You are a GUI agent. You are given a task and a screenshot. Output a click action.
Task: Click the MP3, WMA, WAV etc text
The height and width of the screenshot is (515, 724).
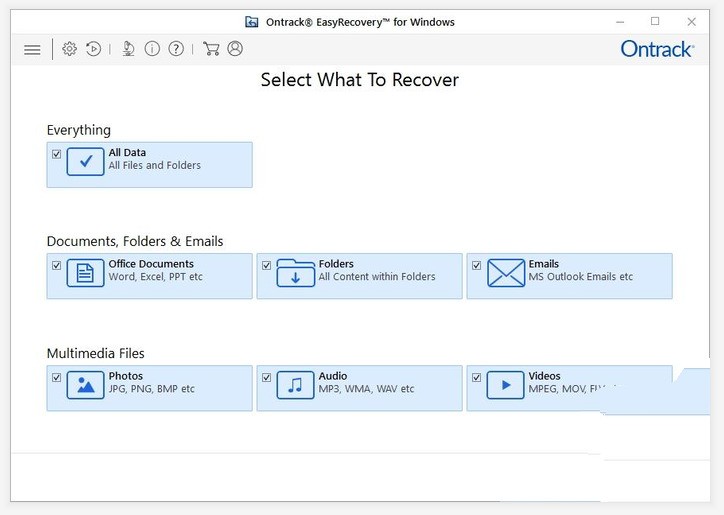click(x=366, y=389)
